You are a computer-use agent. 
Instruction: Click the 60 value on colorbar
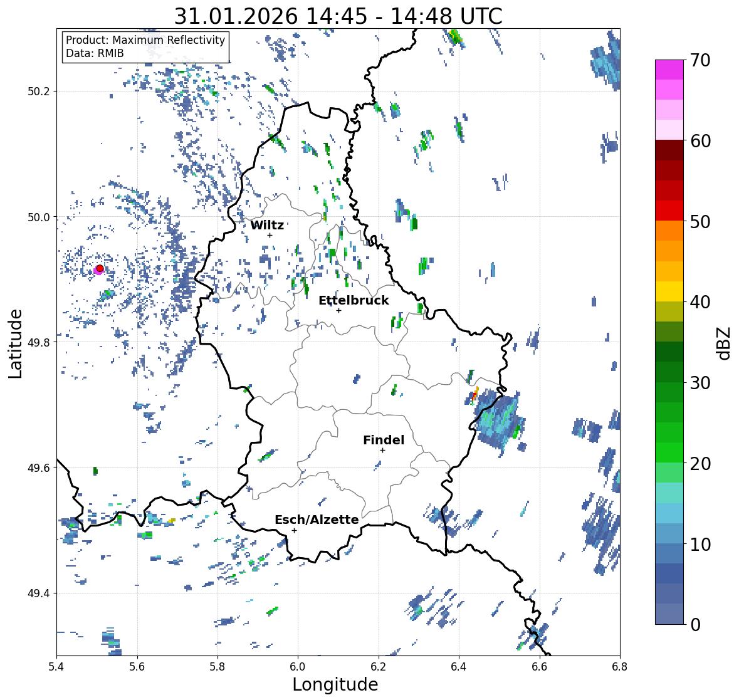click(x=700, y=141)
